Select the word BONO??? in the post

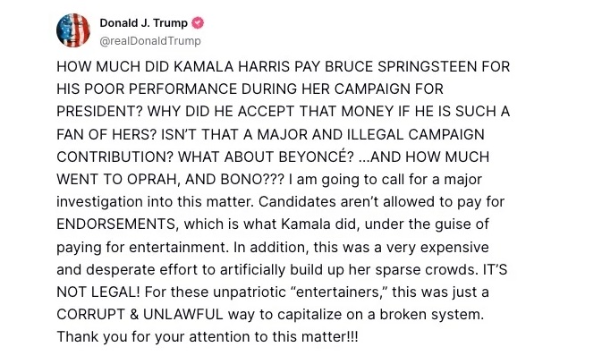[x=252, y=179]
